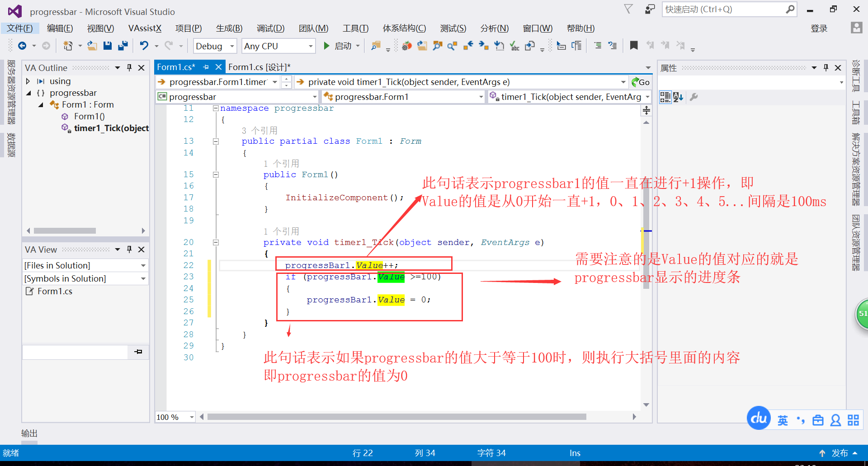868x466 pixels.
Task: Switch to the Form1.cs [设计]* tab
Action: [259, 67]
